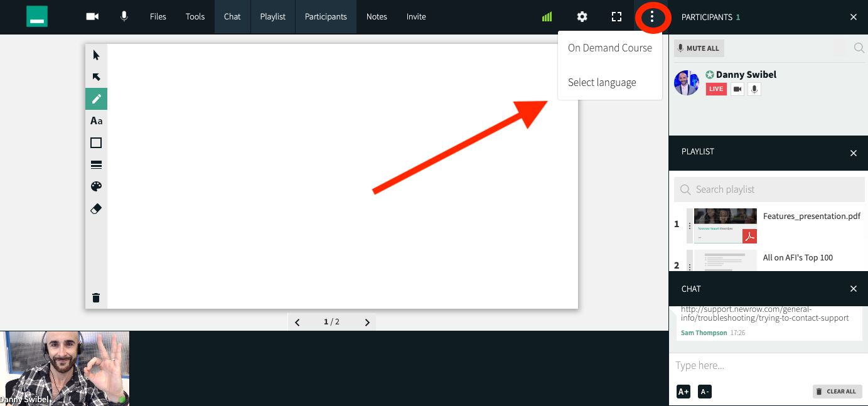Toggle the microphone icon in top bar
This screenshot has width=868, height=406.
(x=124, y=17)
